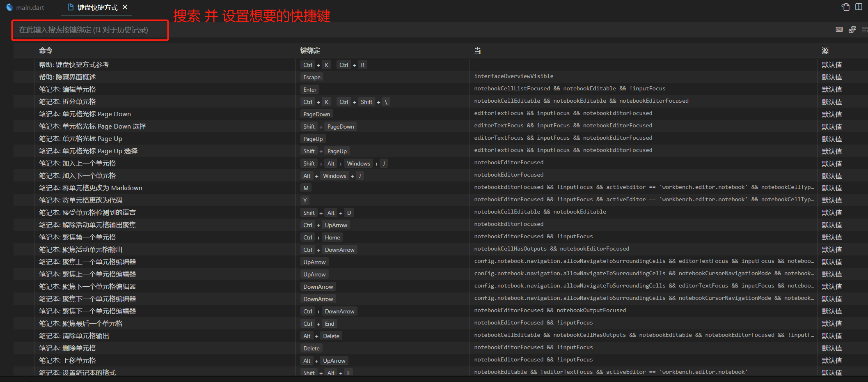Viewport: 868px width, 382px height.
Task: Toggle the sort by precedence icon
Action: (852, 30)
